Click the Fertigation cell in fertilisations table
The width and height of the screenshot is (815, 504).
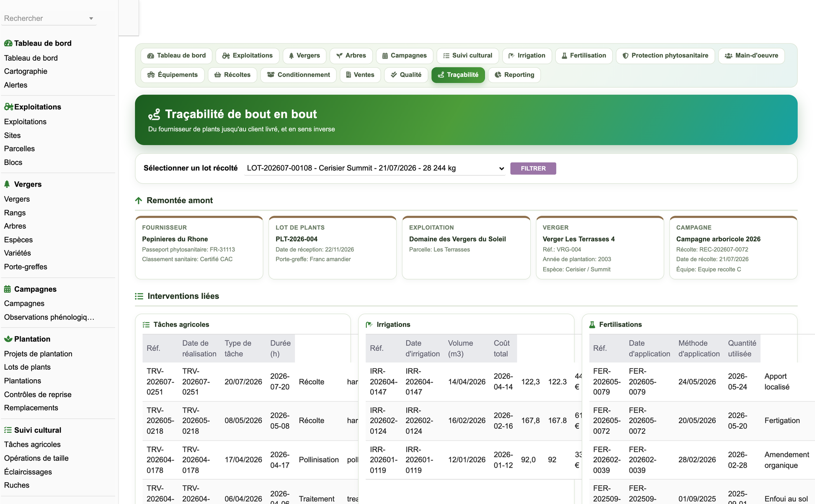pyautogui.click(x=782, y=421)
